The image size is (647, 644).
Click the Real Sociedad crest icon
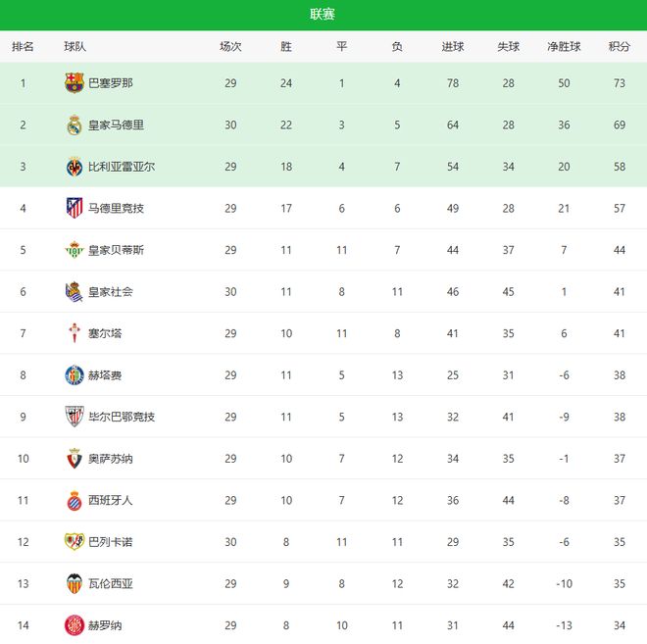(x=75, y=291)
